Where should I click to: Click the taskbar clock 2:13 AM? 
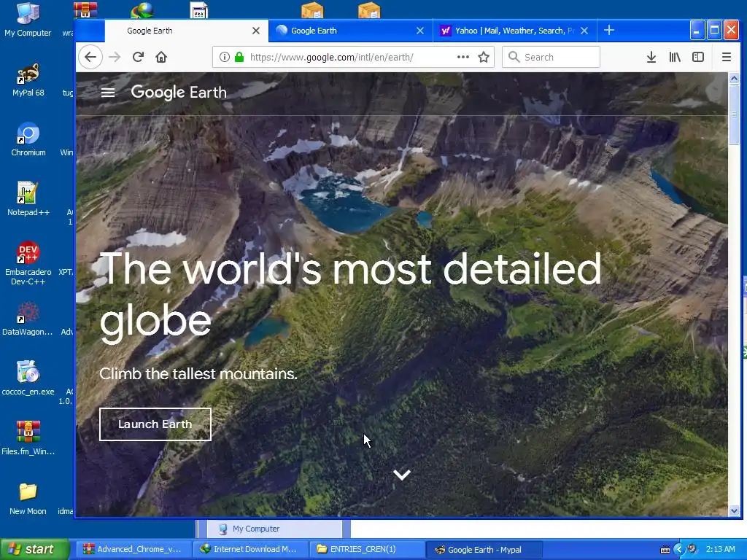coord(720,550)
